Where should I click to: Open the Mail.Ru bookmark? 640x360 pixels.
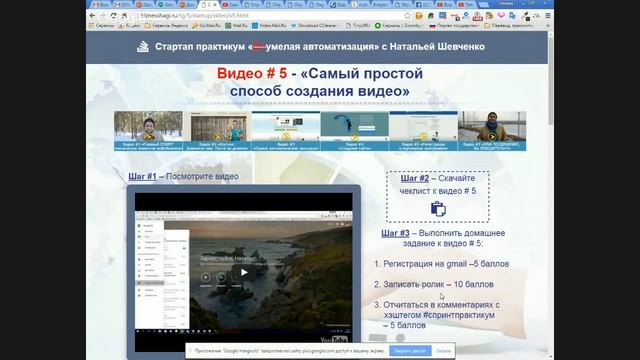[237, 25]
